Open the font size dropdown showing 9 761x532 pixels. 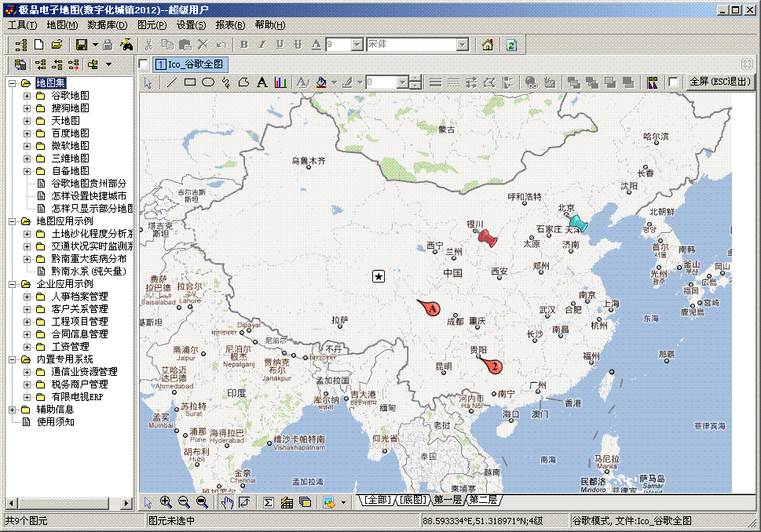tap(357, 45)
